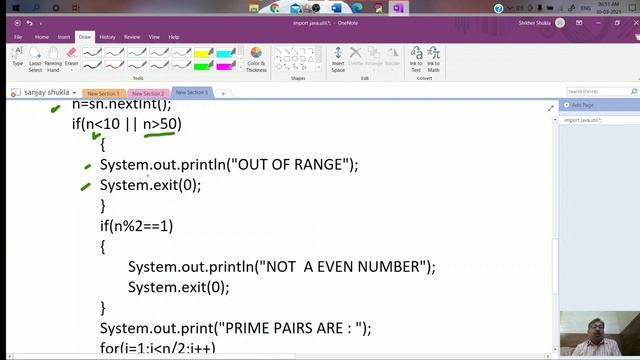Select the green highlighter pen
The image size is (640, 360).
pos(203,65)
